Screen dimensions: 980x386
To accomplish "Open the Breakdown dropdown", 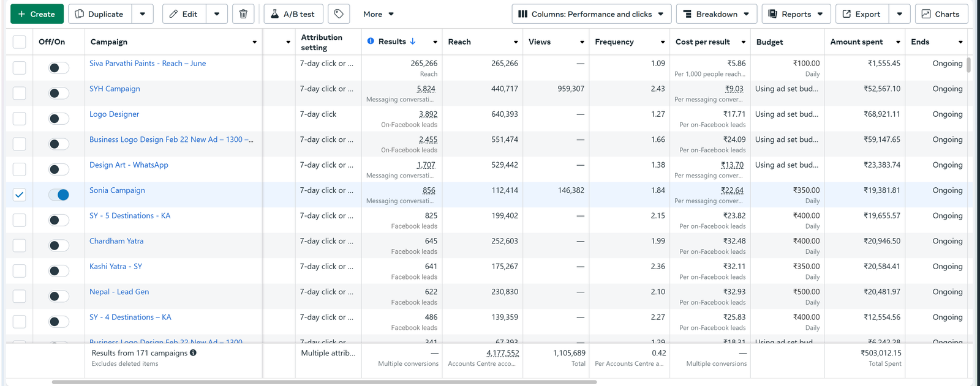I will coord(716,14).
